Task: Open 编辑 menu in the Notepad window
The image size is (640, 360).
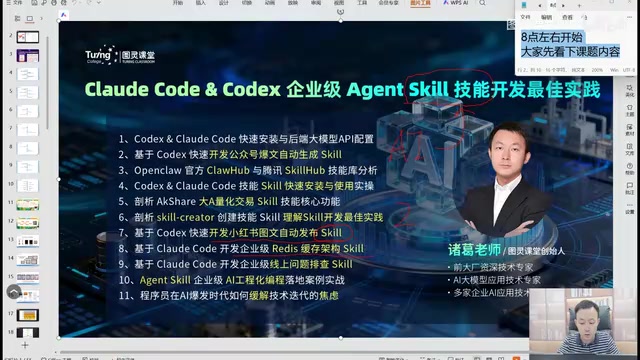Action: tap(546, 17)
